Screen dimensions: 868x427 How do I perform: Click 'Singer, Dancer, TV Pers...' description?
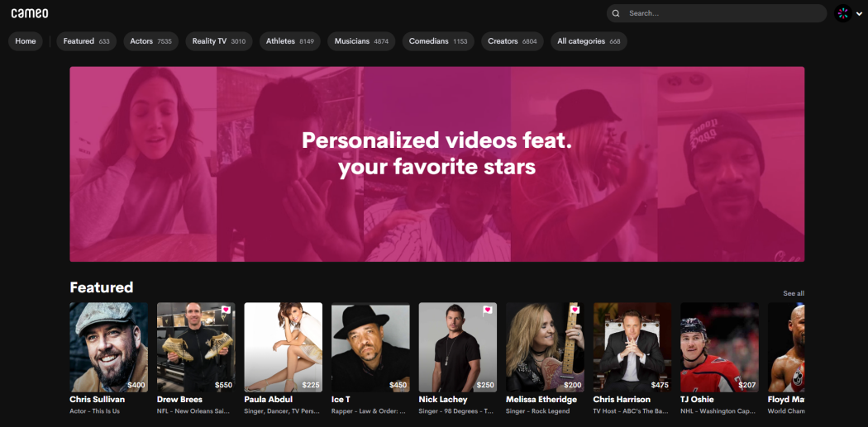point(281,411)
